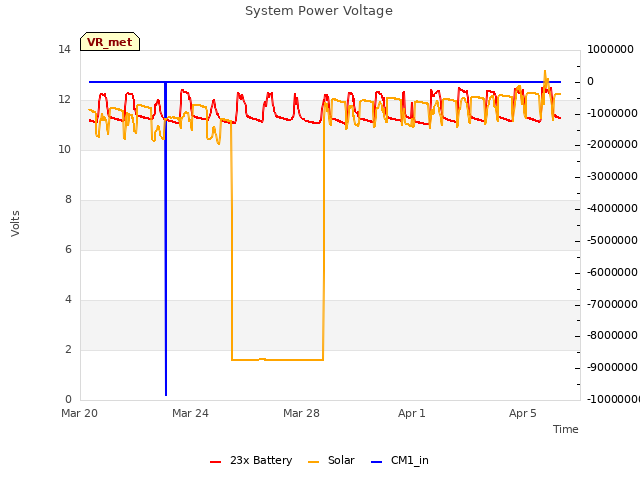Click the 12 value on left axis
Image resolution: width=640 pixels, height=480 pixels.
pos(64,100)
